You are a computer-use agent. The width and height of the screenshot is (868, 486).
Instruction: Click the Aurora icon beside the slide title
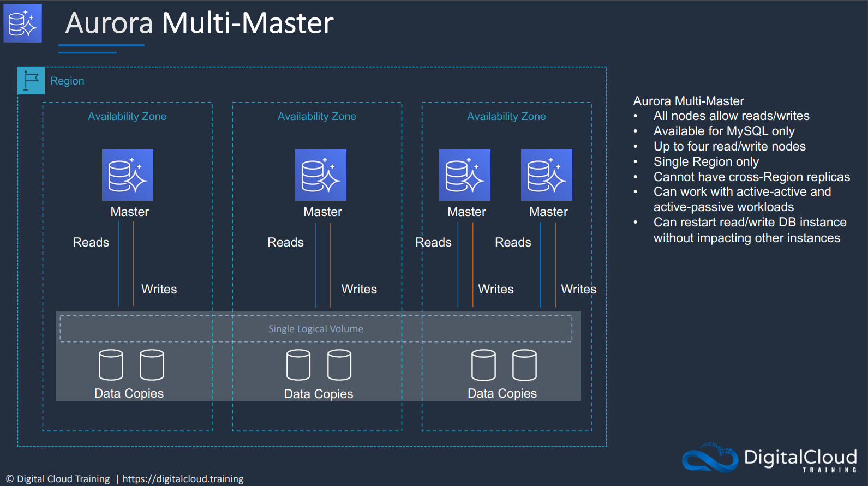(x=23, y=23)
